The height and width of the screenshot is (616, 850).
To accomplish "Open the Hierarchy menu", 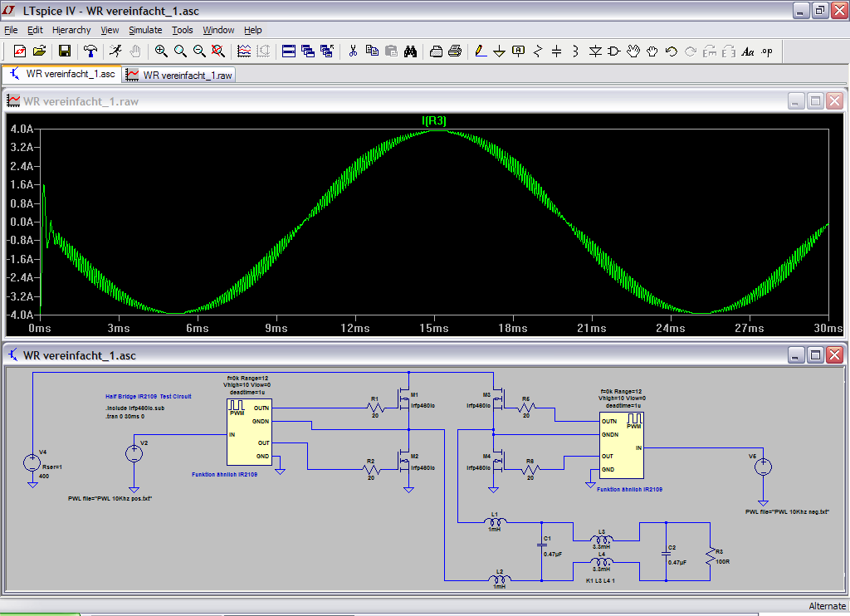I will point(71,30).
